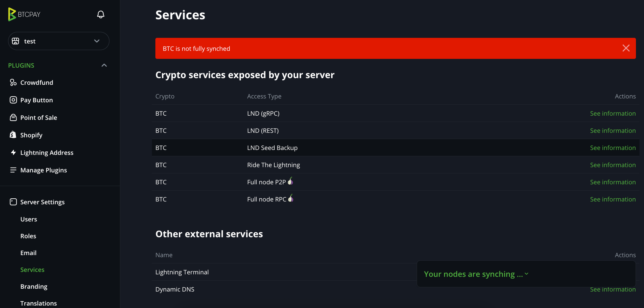Screen dimensions: 644x308
Task: Click the Tor onion icon by Full node P2P
Action: (x=290, y=181)
